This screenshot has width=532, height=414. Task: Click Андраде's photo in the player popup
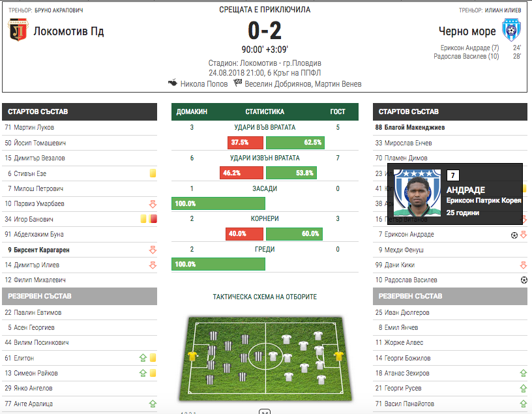417,192
